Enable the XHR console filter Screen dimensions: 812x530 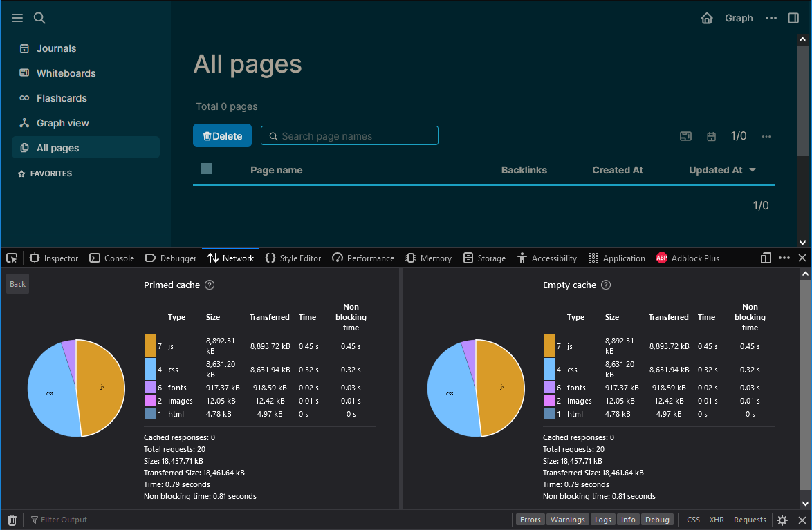tap(717, 519)
